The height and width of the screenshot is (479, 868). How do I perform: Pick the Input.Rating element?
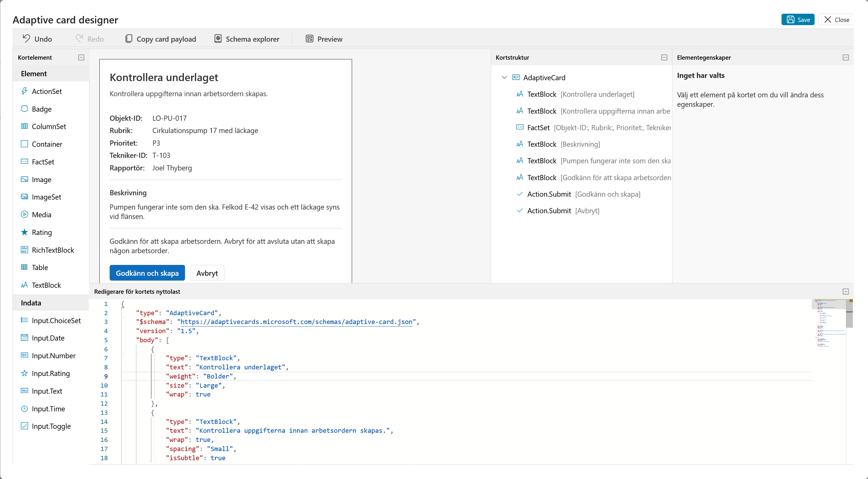51,373
